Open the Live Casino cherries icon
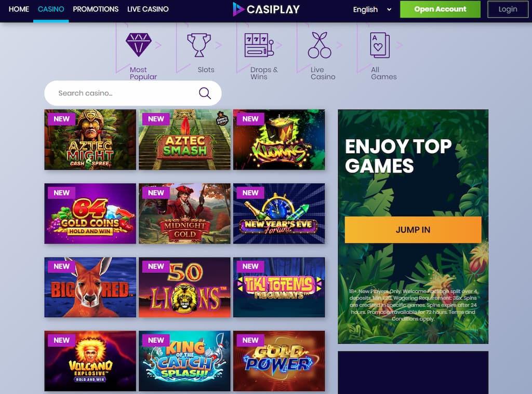The image size is (532, 394). (320, 45)
